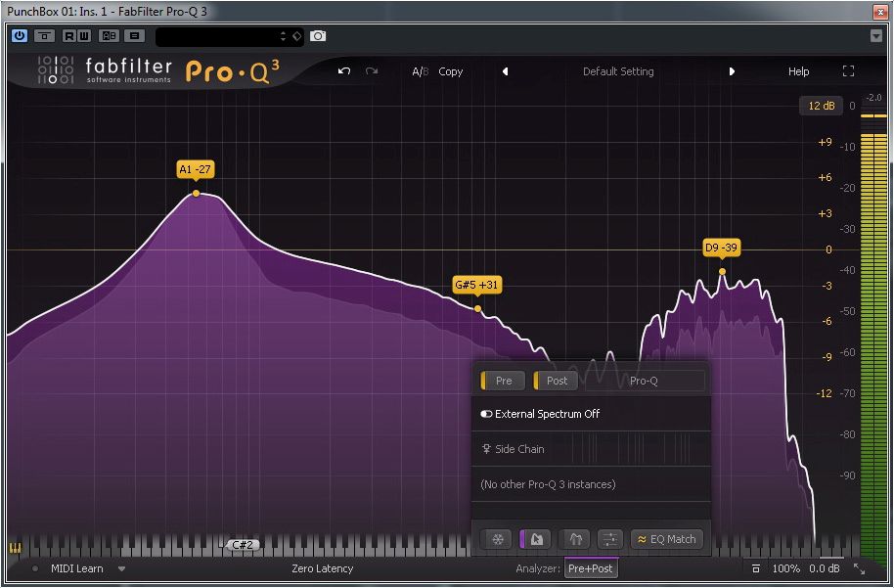This screenshot has width=894, height=588.
Task: Toggle the piano display icon
Action: point(15,548)
